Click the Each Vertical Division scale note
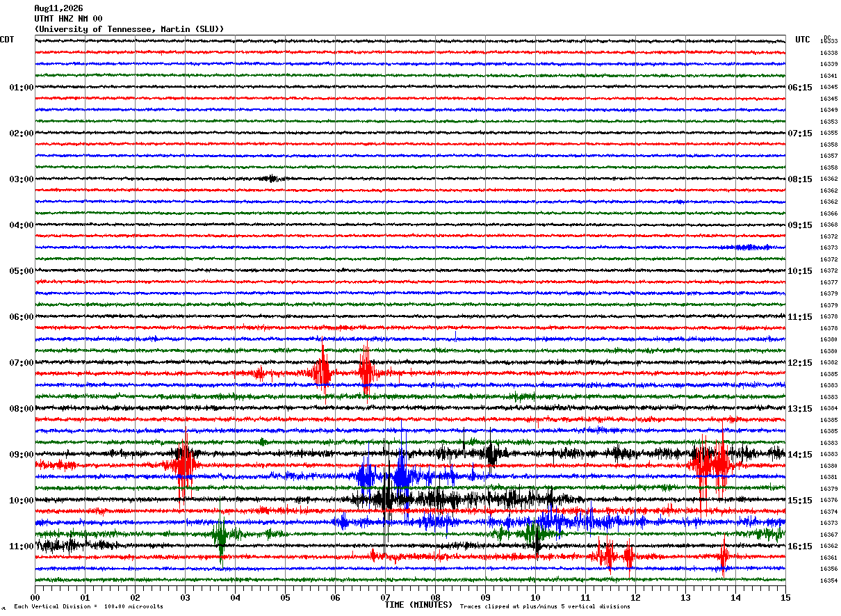Image resolution: width=841 pixels, height=616 pixels. point(88,606)
